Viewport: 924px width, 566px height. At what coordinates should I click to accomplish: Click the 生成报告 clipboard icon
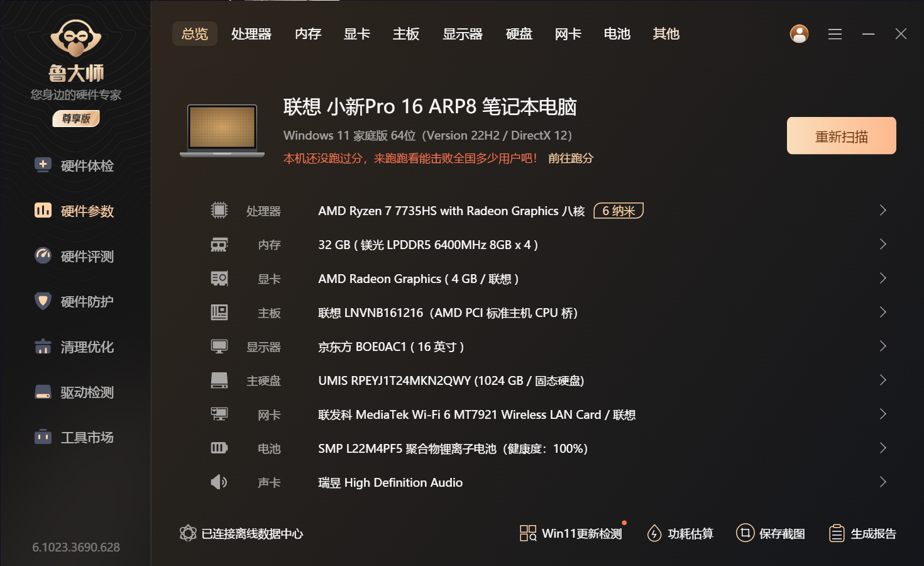coord(837,533)
